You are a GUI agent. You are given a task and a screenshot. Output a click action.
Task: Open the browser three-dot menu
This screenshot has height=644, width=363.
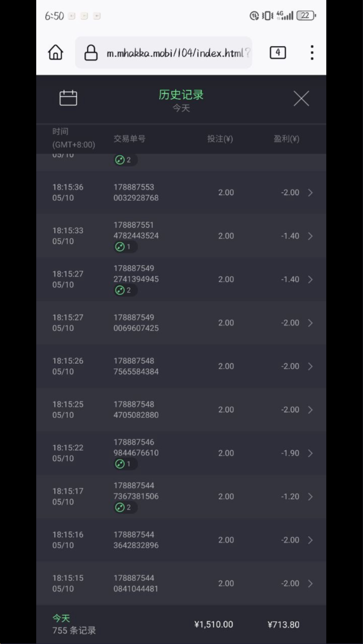tap(312, 52)
